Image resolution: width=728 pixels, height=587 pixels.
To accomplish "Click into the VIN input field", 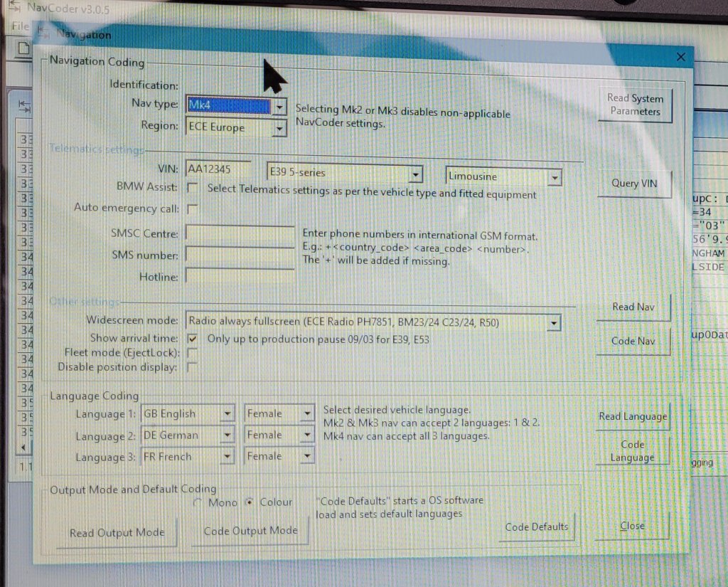I will pos(218,170).
